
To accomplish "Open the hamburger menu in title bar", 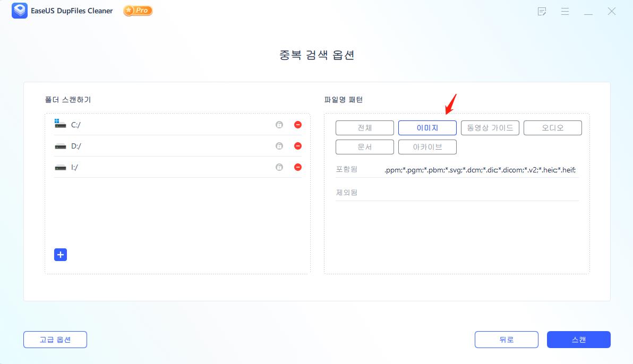I will (565, 11).
